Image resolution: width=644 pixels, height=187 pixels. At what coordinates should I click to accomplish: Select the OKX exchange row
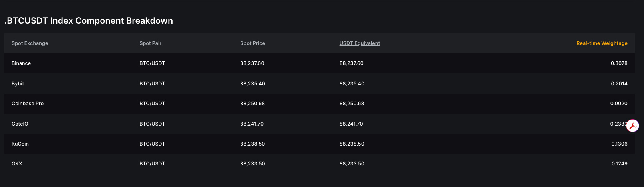[x=17, y=164]
